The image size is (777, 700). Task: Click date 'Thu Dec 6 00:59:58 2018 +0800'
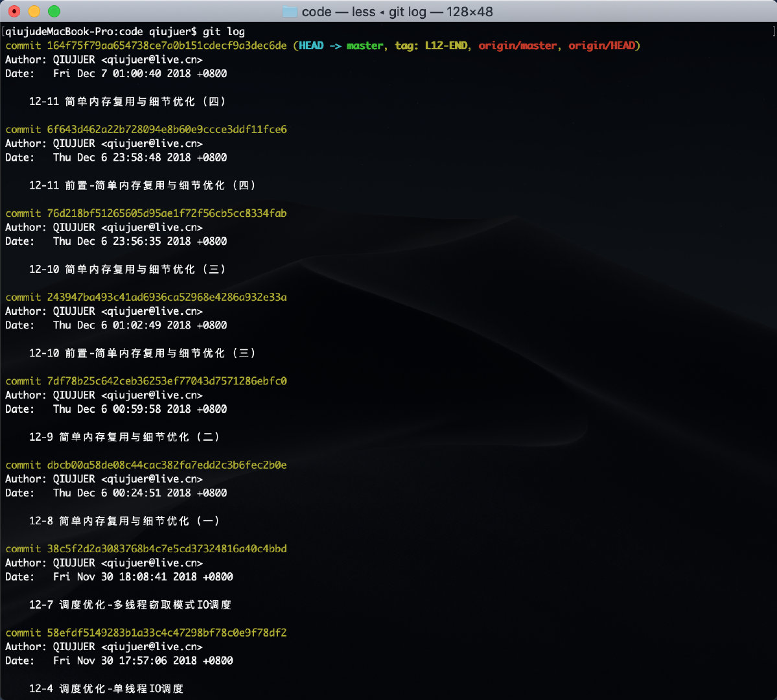pos(140,409)
